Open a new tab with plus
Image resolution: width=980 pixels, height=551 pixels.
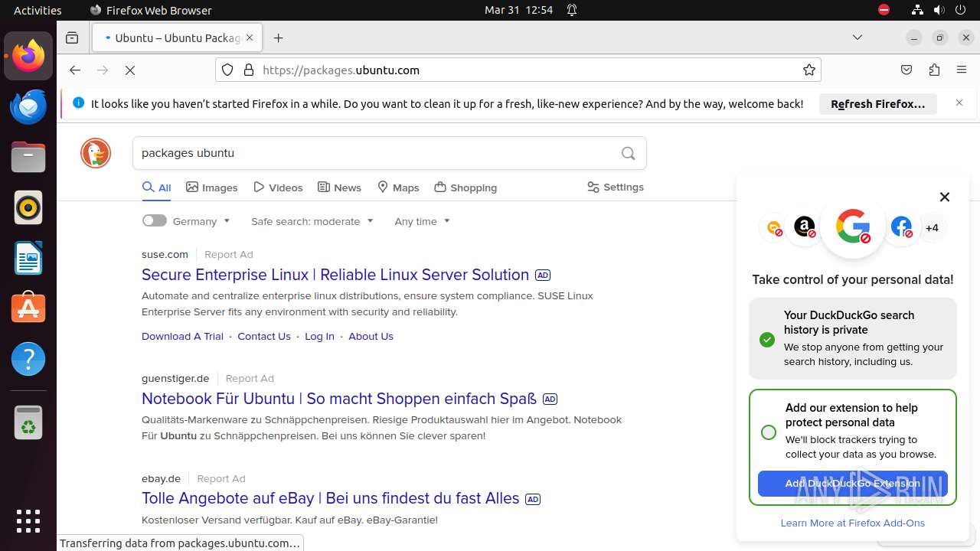tap(278, 37)
